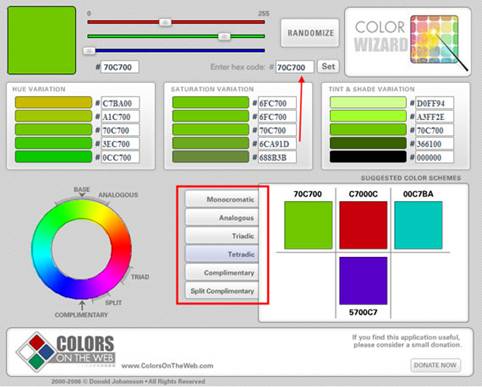Click the main hex value field beside sliders

[x=120, y=67]
